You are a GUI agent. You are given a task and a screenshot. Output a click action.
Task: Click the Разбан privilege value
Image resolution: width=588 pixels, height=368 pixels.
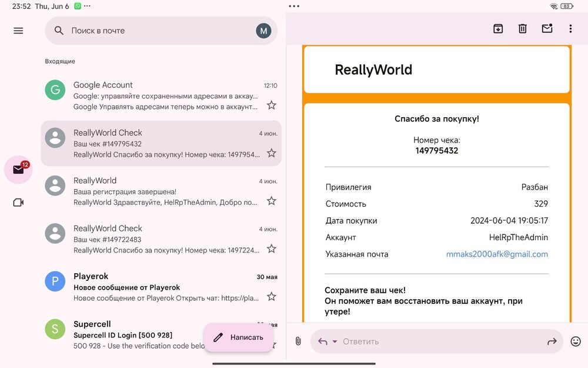534,187
